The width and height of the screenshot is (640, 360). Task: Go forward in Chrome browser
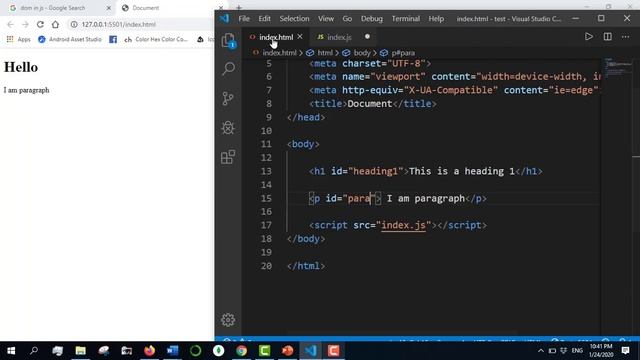[x=25, y=24]
